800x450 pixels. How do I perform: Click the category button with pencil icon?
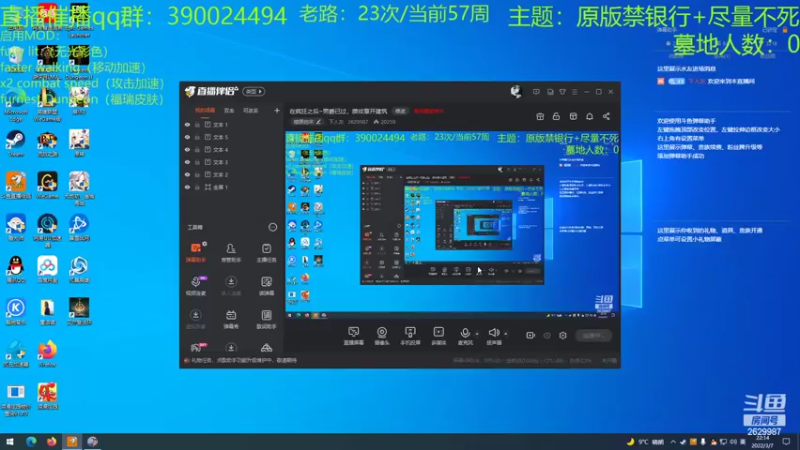307,122
